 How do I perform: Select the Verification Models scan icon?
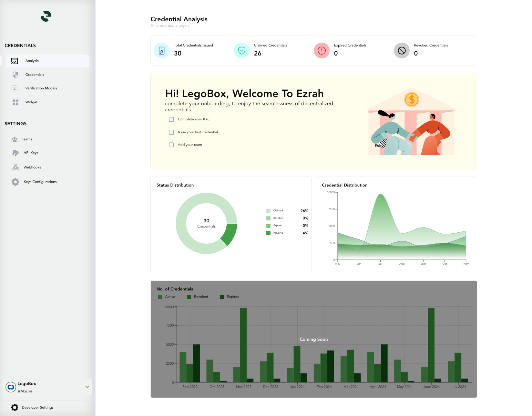pyautogui.click(x=15, y=88)
